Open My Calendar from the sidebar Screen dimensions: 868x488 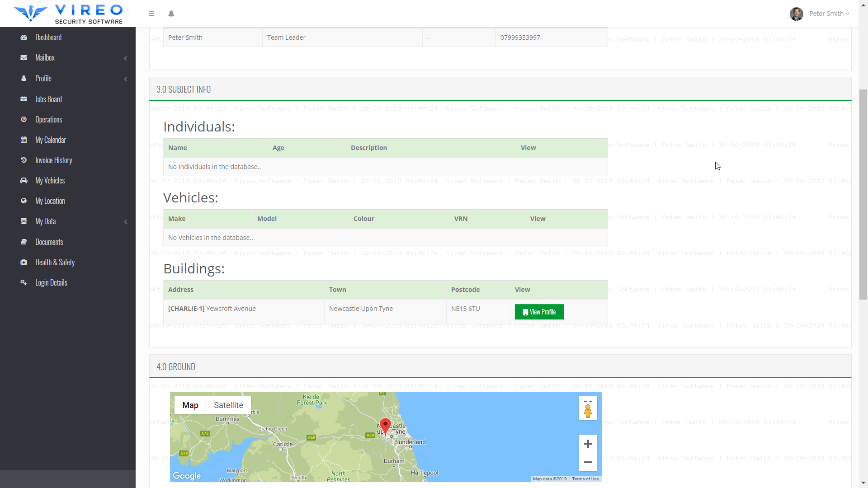(51, 140)
